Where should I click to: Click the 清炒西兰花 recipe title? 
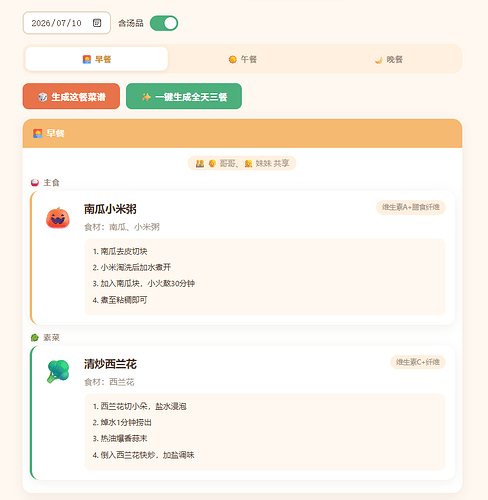click(x=110, y=364)
